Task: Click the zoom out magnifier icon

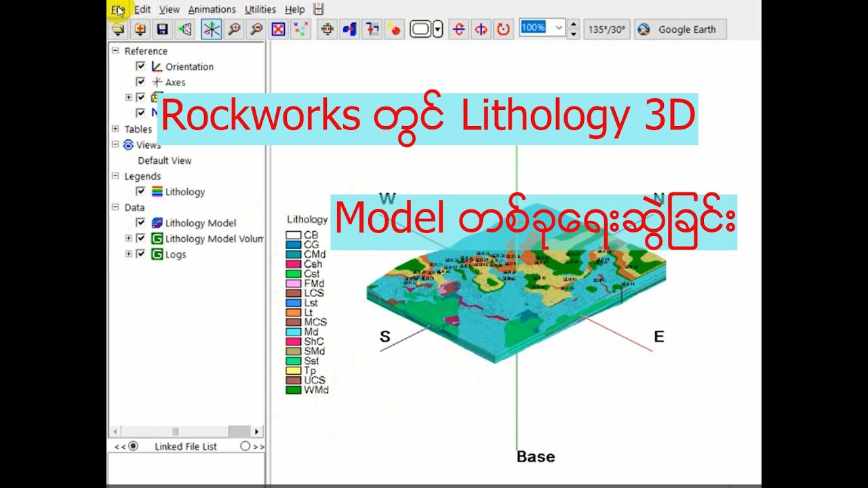Action: [256, 29]
